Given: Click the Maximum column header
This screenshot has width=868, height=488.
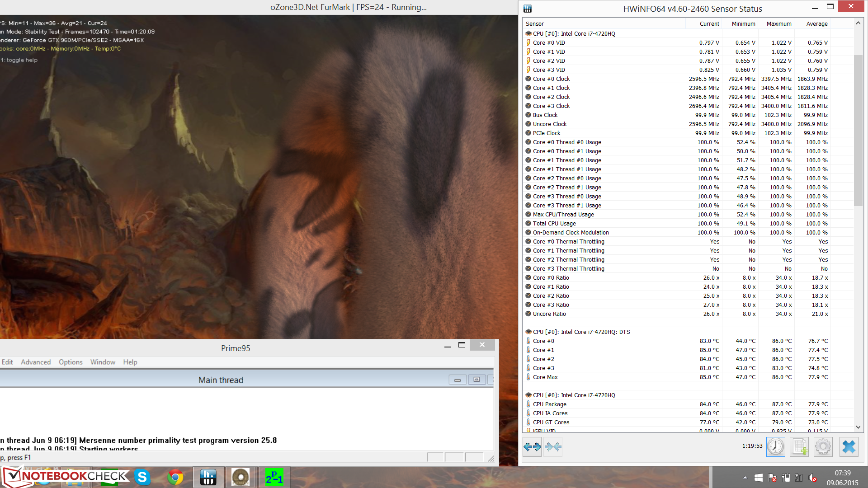Looking at the screenshot, I should (x=778, y=24).
